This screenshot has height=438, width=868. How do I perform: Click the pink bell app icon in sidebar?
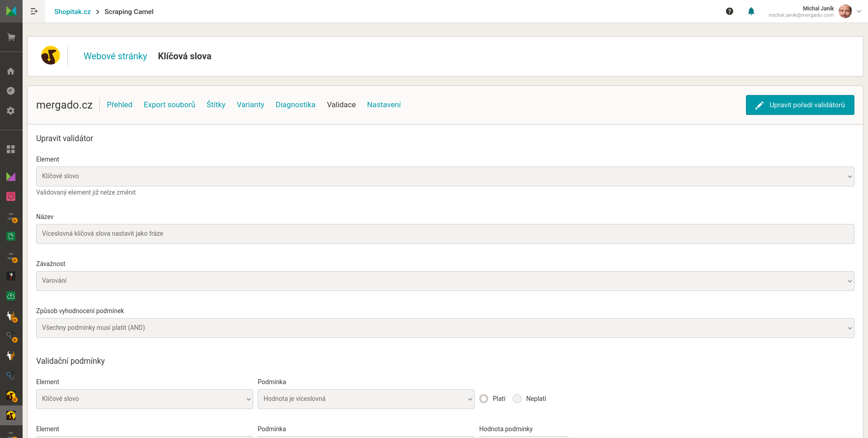coord(11,196)
